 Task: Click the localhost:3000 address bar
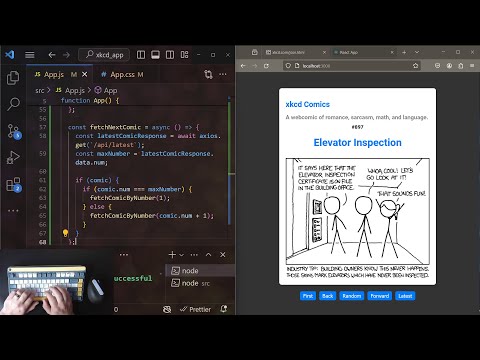(353, 66)
